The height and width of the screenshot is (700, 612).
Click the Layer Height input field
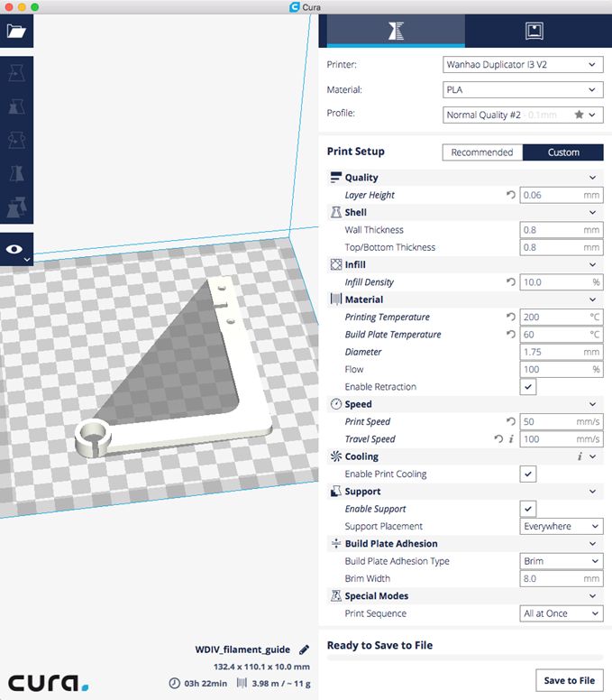562,195
